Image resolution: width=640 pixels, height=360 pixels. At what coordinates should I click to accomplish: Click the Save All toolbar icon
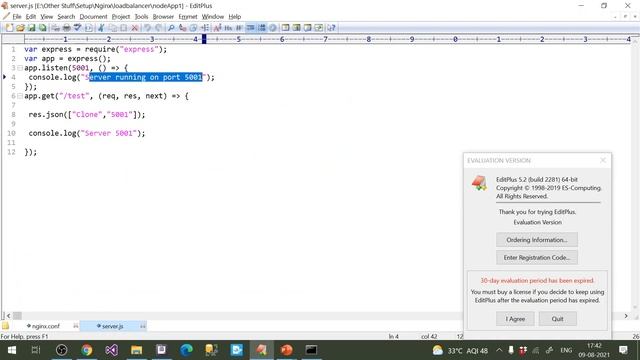coord(42,28)
